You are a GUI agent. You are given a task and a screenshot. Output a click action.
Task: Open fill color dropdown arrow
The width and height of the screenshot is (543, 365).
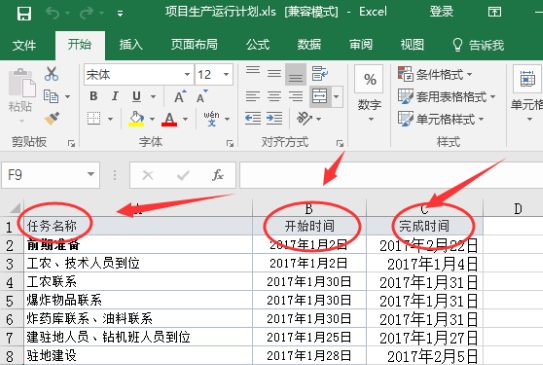(152, 119)
